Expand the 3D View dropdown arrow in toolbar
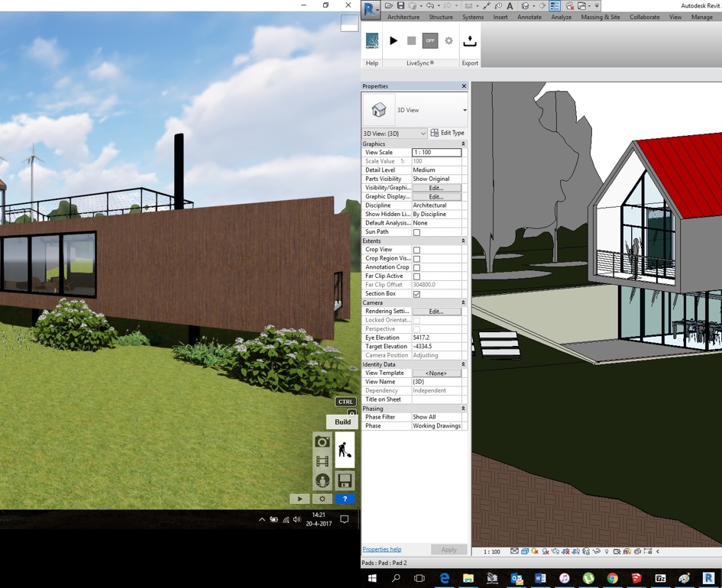Screen dimensions: 722x588 pyautogui.click(x=534, y=6)
